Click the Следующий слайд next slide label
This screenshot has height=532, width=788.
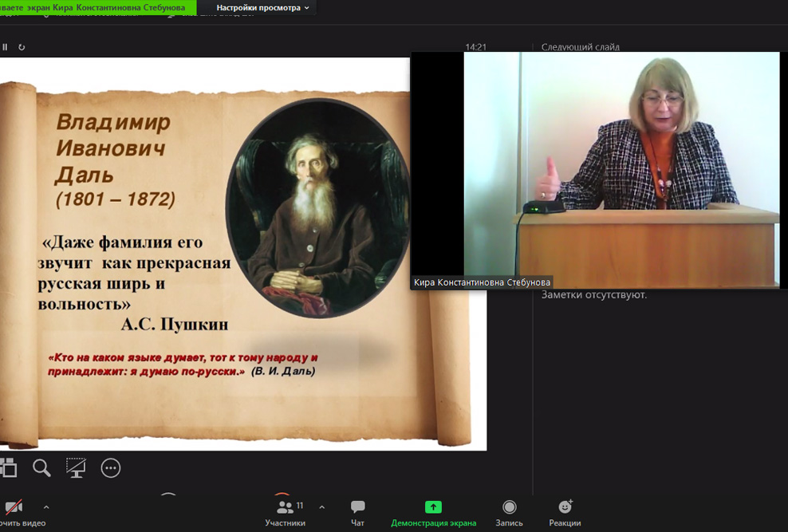pyautogui.click(x=580, y=47)
